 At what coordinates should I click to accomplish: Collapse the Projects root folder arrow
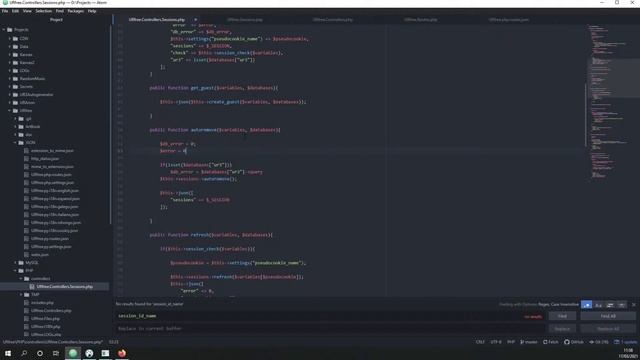pyautogui.click(x=4, y=30)
